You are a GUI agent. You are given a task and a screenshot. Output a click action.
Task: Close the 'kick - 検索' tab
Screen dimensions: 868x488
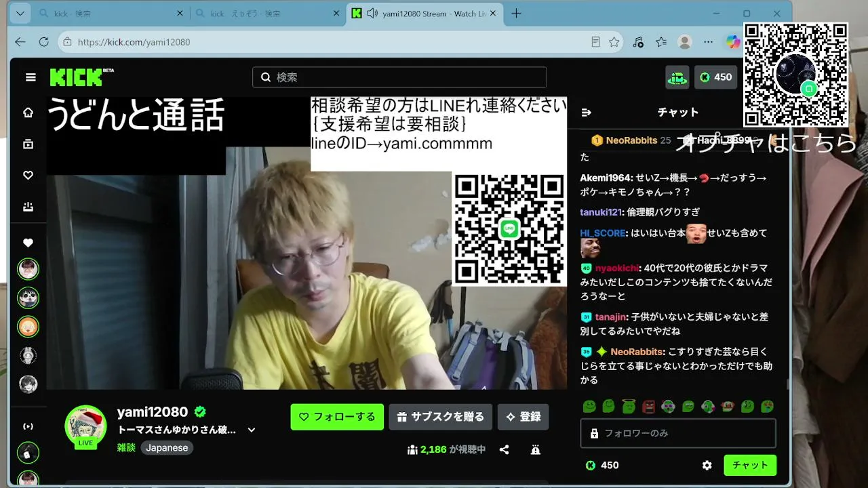[180, 14]
